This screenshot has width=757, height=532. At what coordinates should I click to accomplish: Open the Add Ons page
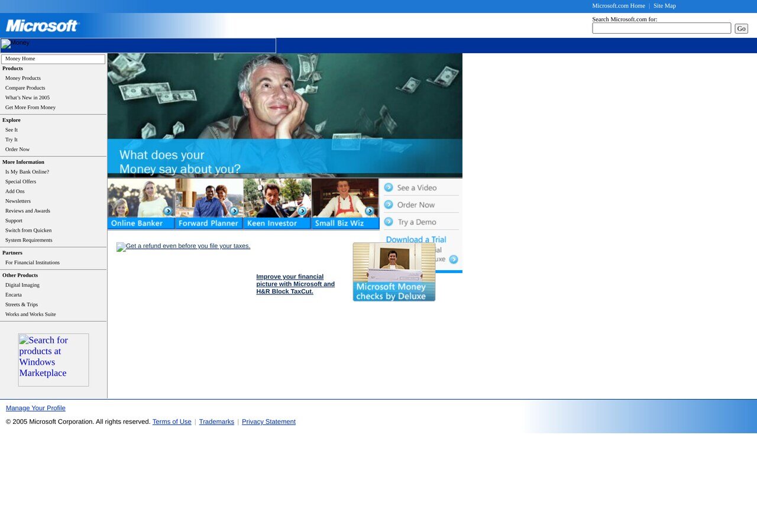pyautogui.click(x=15, y=192)
